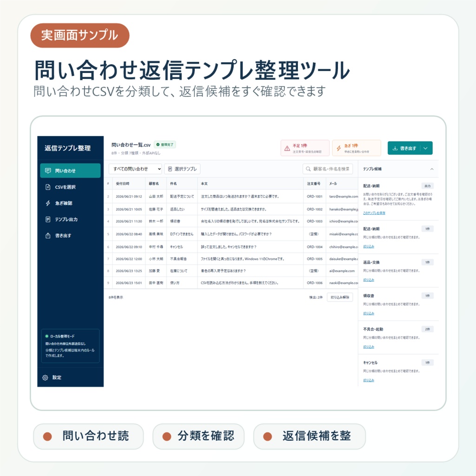Open 設定 via the gear icon
Viewport: 476px width, 476px height.
(x=45, y=377)
